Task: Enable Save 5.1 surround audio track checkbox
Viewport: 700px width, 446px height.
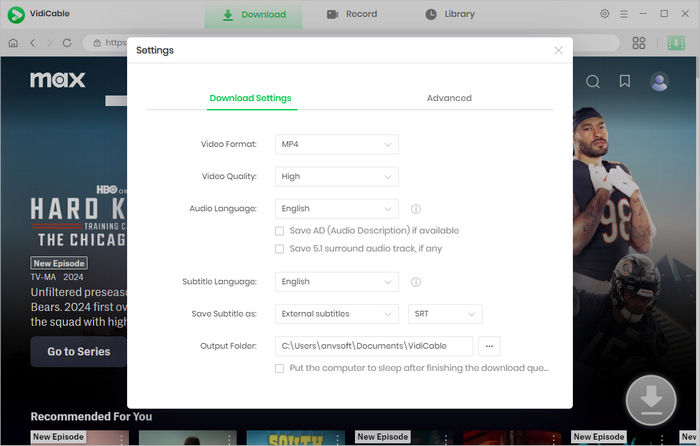Action: [x=279, y=249]
